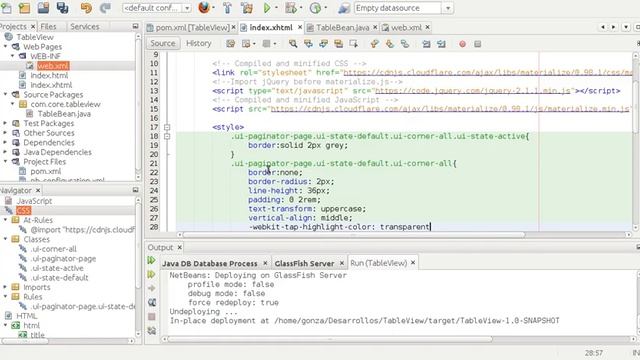Expand the Test Packages tree node
Screen dimensions: 640x360
click(5, 123)
